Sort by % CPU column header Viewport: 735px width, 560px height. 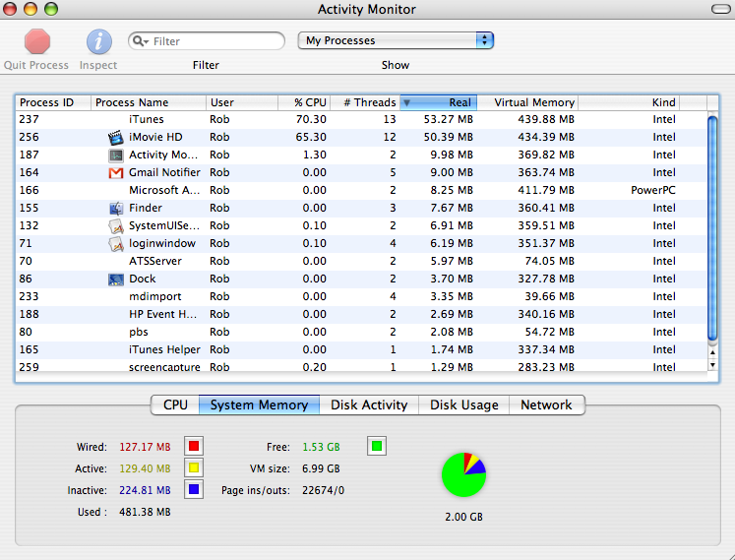[x=305, y=102]
